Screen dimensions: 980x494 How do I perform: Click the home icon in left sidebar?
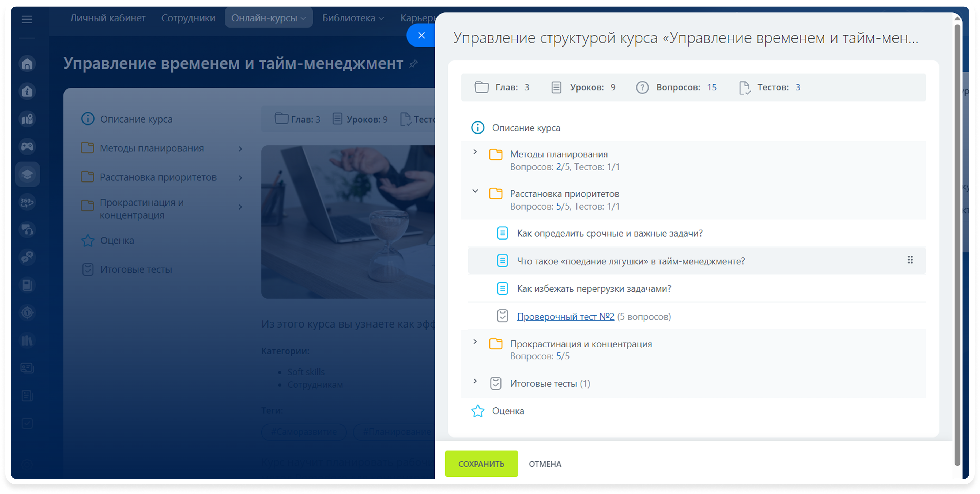click(x=27, y=64)
